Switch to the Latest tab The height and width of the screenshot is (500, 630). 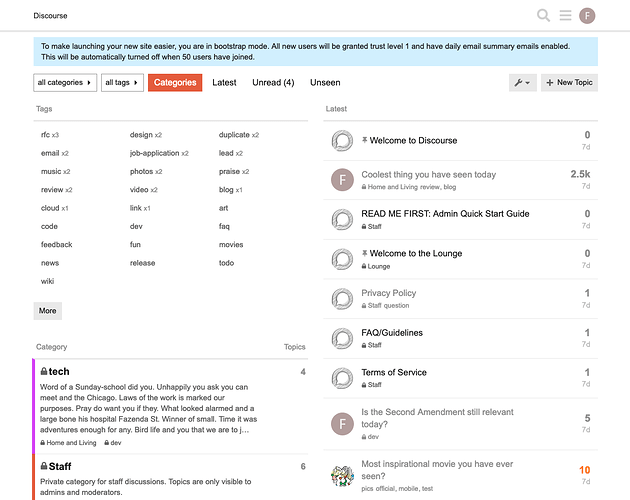click(224, 82)
